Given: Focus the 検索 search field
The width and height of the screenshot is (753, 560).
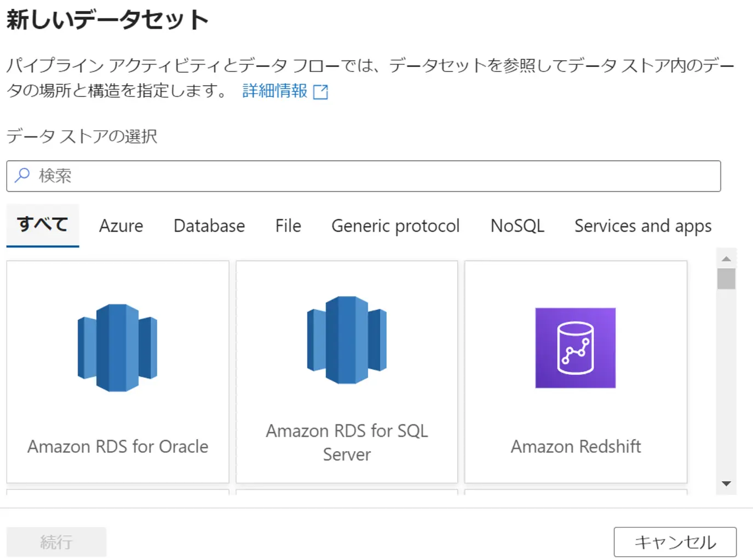Looking at the screenshot, I should click(x=364, y=176).
